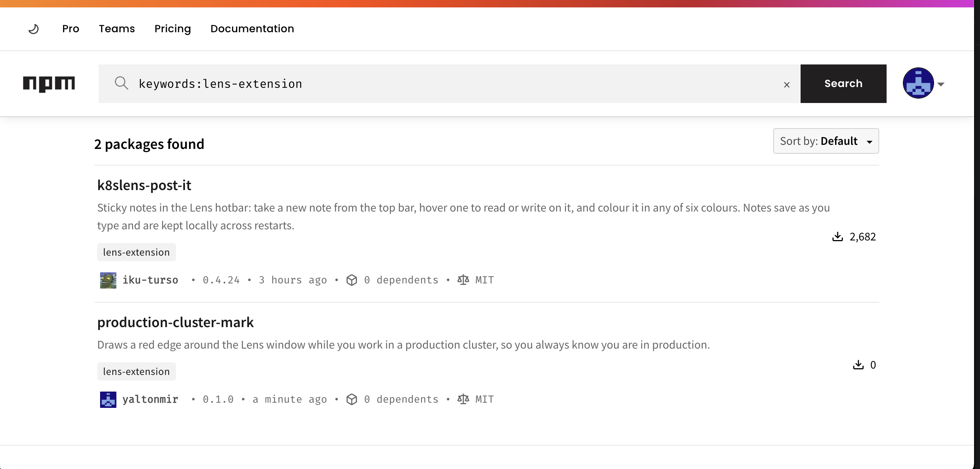Open the Documentation link
The width and height of the screenshot is (980, 469).
(x=252, y=29)
